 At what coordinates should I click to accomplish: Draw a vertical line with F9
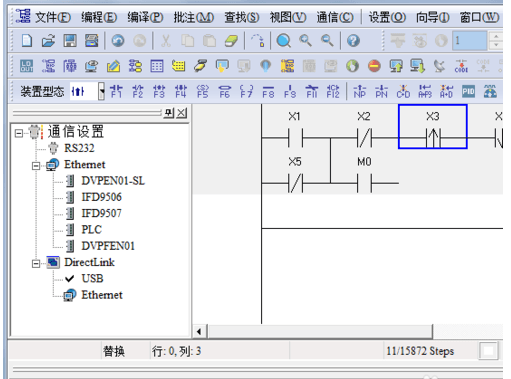tap(290, 91)
